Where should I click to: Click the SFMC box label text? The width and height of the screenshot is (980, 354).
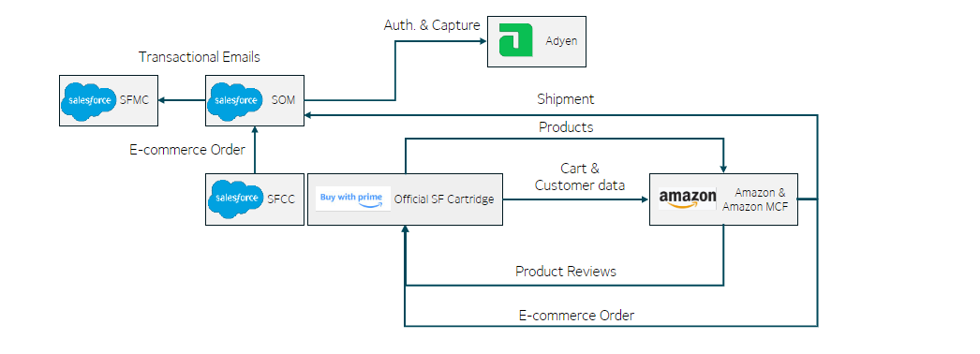click(134, 100)
